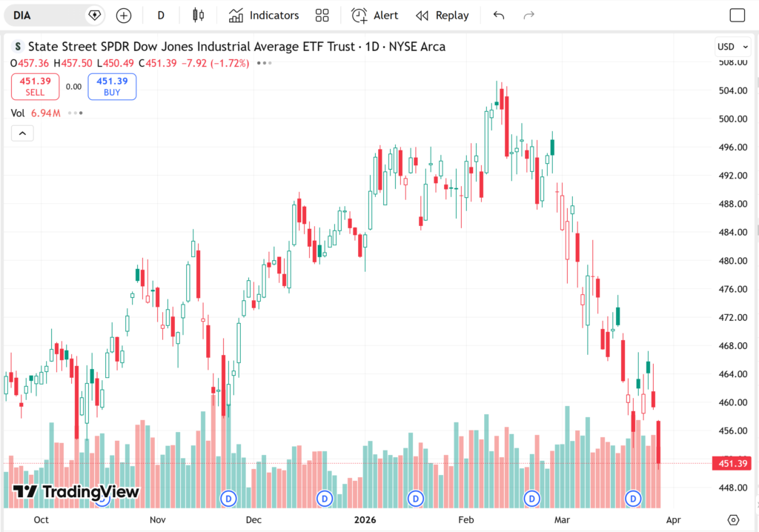Collapse the indicator legend with the chevron
Viewport: 759px width, 532px height.
click(x=22, y=133)
